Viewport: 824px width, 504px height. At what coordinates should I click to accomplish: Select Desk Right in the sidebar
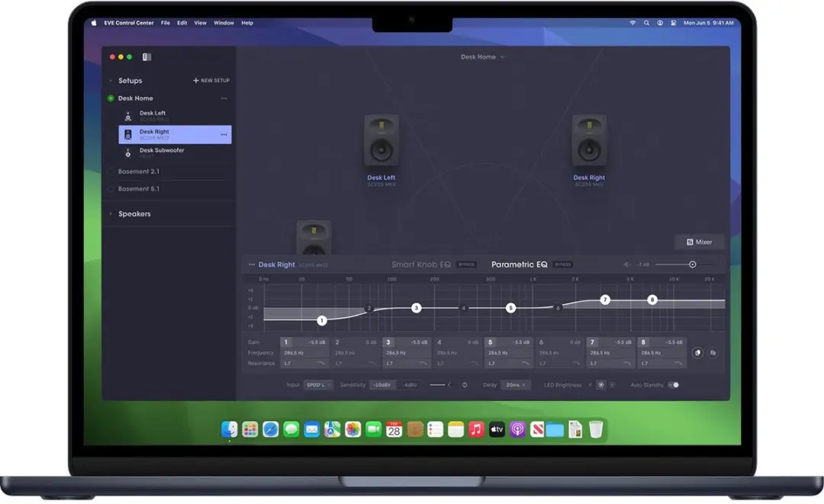pyautogui.click(x=175, y=134)
